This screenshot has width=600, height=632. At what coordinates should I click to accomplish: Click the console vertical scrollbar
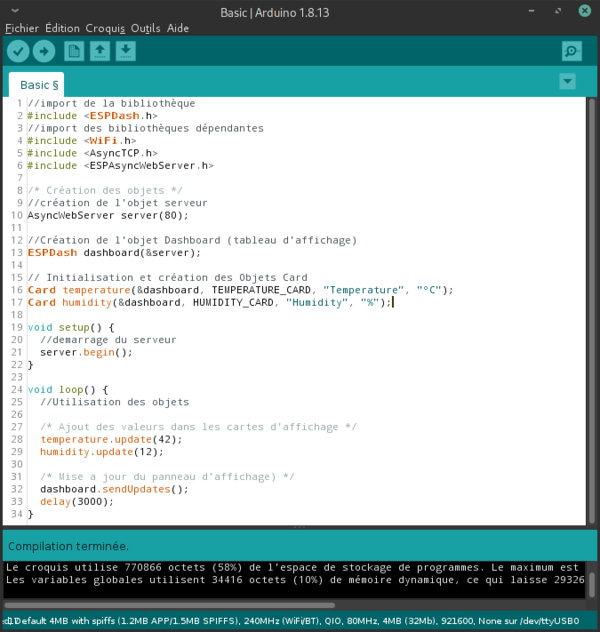click(592, 584)
